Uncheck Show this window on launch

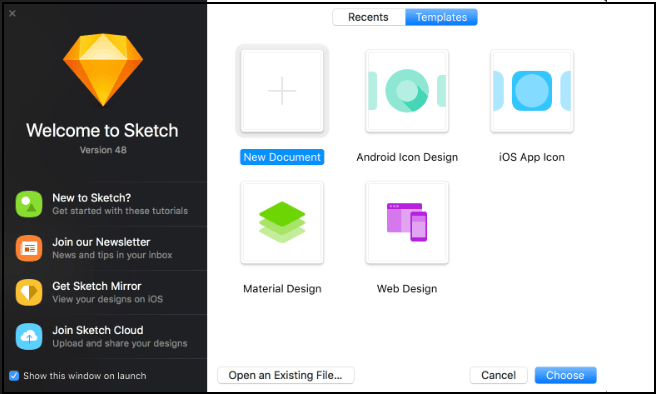(14, 376)
